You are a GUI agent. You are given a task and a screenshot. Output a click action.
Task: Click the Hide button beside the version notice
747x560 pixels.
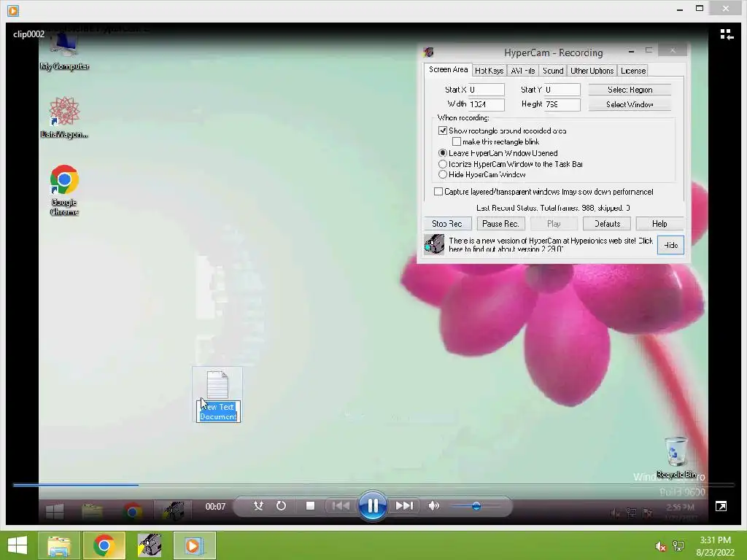[x=671, y=245]
